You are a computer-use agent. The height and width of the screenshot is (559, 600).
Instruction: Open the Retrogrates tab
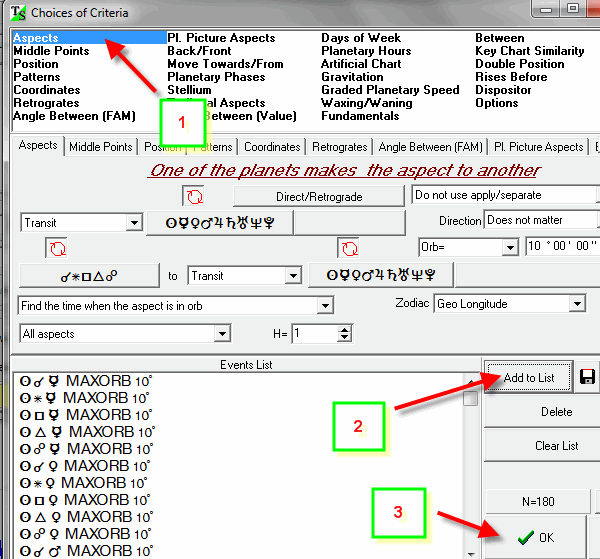click(x=340, y=147)
